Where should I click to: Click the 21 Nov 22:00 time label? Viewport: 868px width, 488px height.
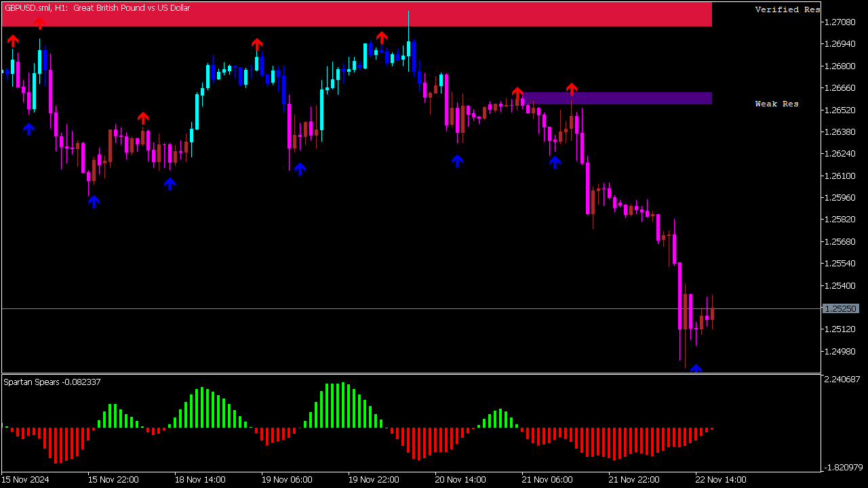click(634, 480)
